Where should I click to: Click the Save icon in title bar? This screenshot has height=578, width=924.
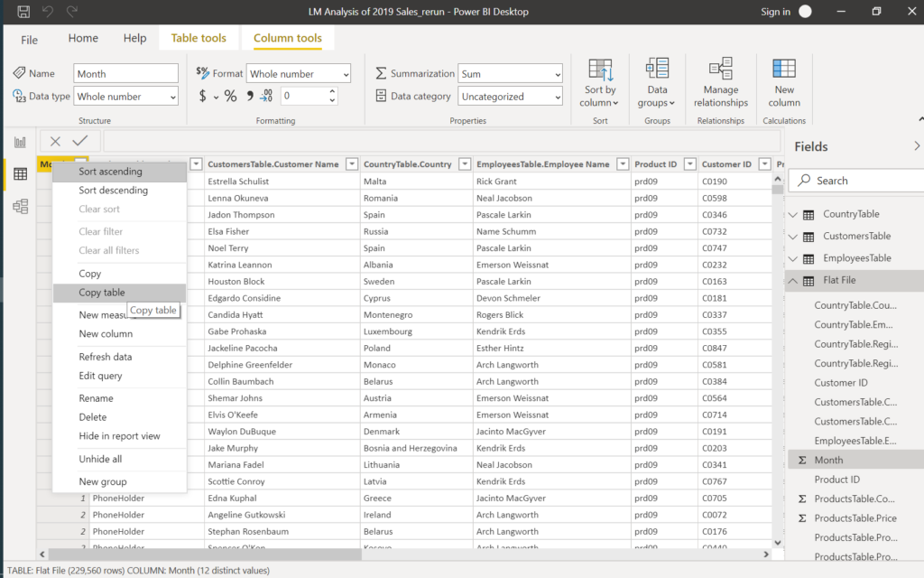(23, 12)
